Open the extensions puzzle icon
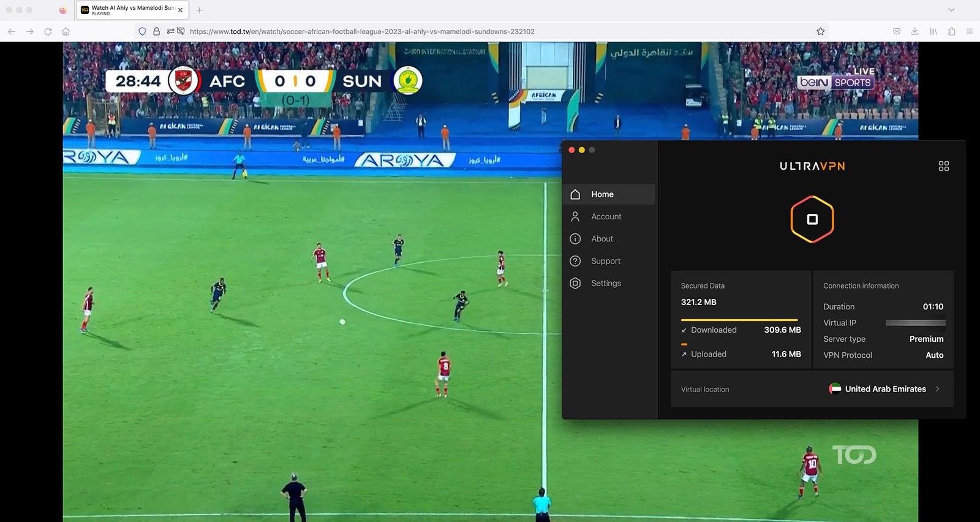The height and width of the screenshot is (522, 980). point(951,31)
